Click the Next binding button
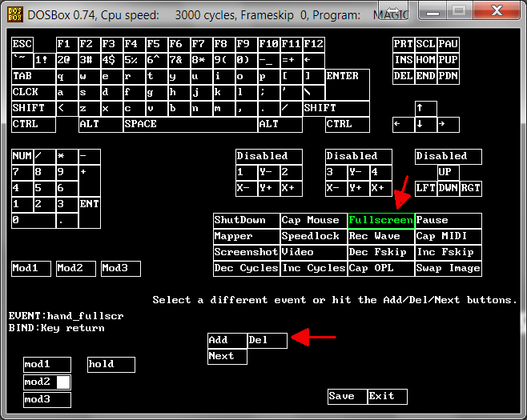Viewport: 527px width, 420px height. tap(227, 357)
